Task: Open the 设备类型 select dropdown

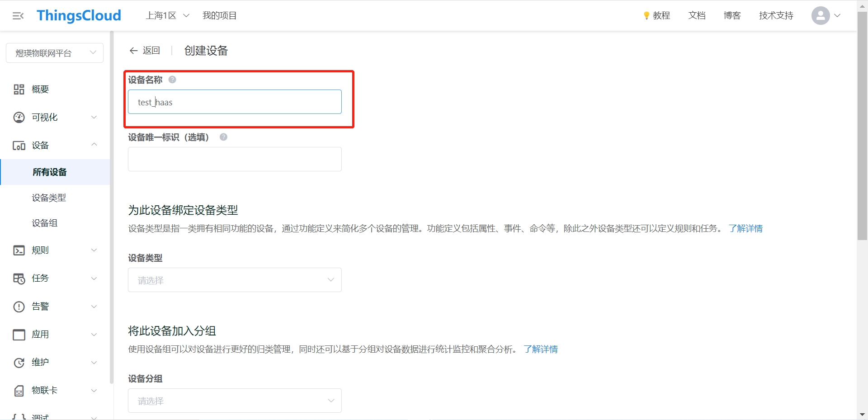Action: point(235,280)
